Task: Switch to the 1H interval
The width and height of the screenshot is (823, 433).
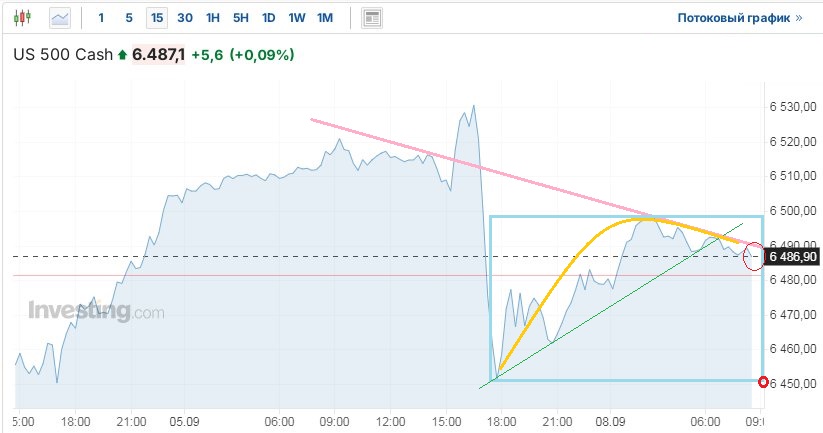Action: (x=213, y=18)
